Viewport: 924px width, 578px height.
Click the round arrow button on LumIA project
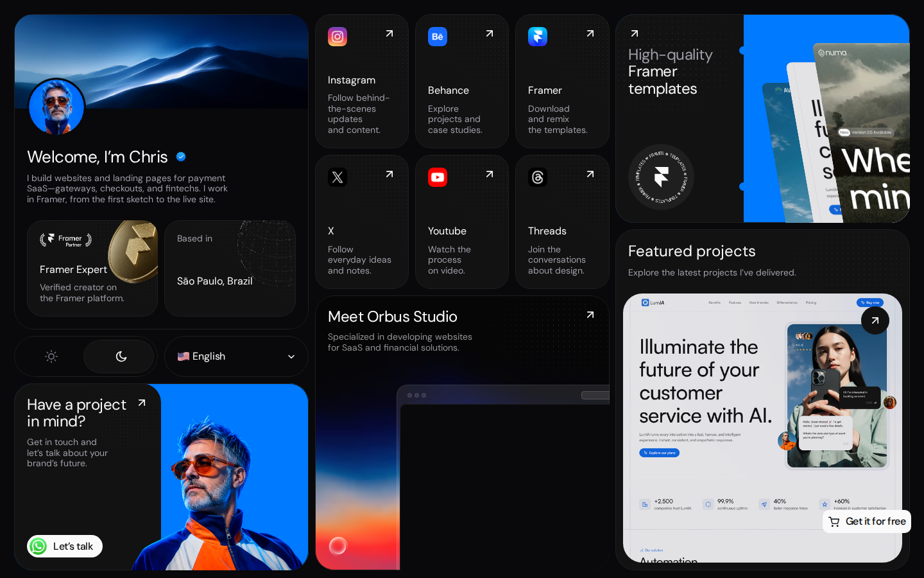875,320
